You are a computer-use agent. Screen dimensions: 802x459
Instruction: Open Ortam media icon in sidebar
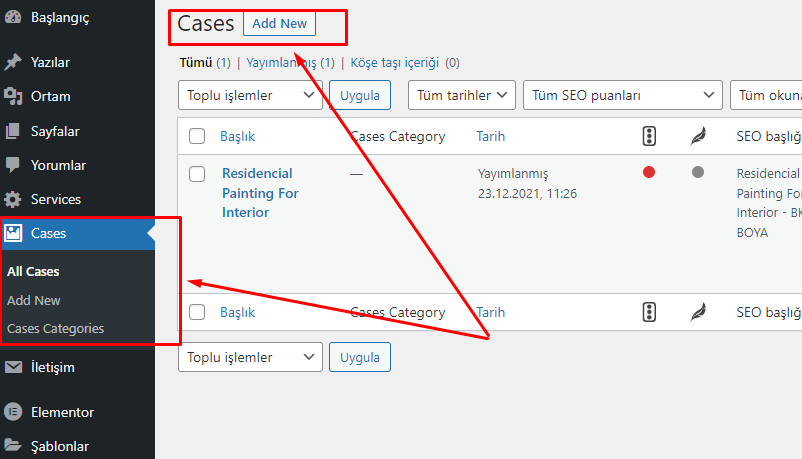point(13,97)
